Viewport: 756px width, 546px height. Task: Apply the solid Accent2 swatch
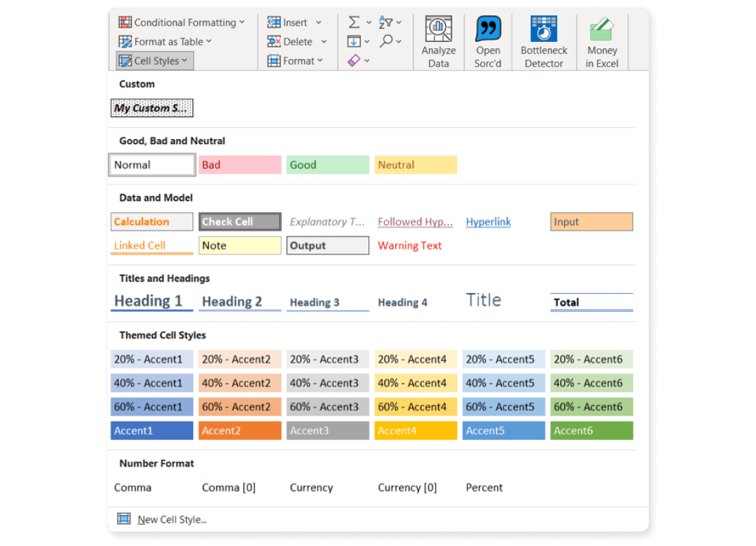point(240,430)
